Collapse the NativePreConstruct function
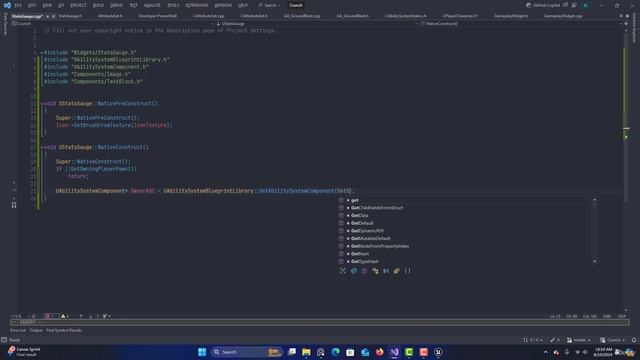This screenshot has width=640, height=360. point(41,104)
